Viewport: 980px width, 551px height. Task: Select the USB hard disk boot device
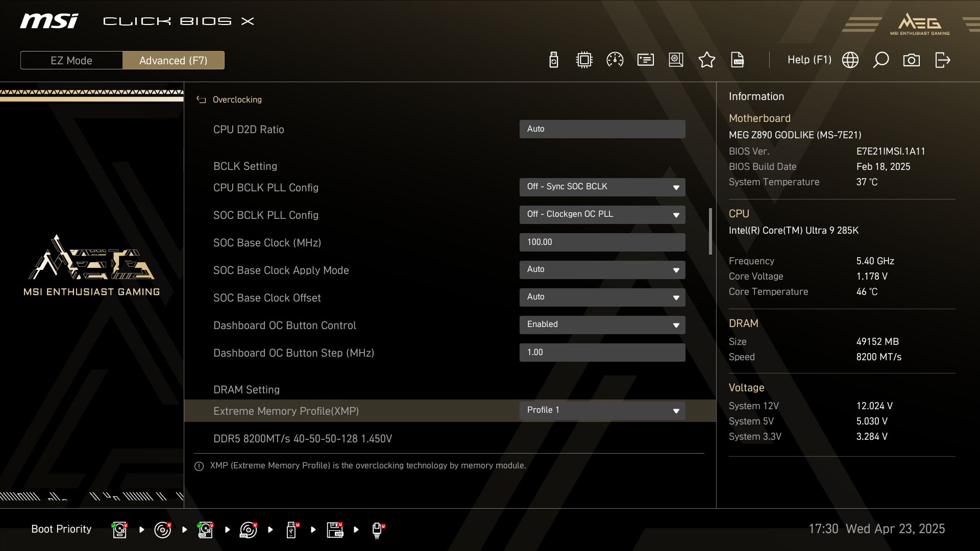click(206, 530)
